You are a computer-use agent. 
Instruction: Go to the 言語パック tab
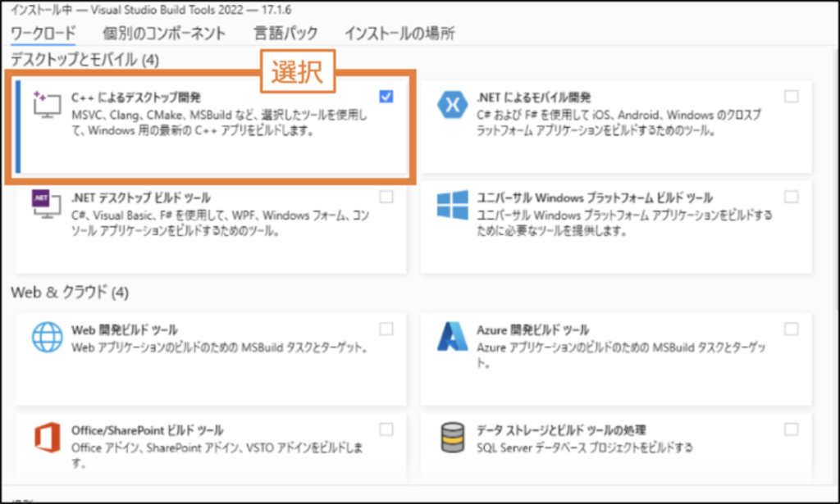285,33
